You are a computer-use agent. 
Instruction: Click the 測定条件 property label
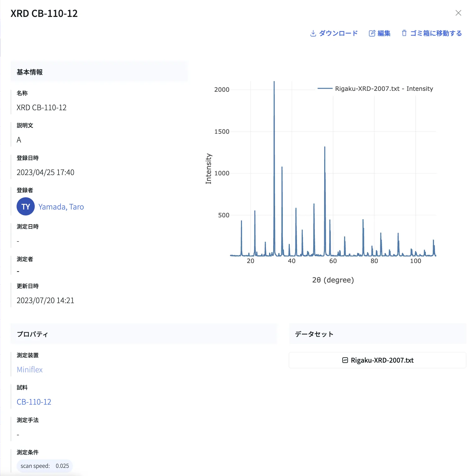[28, 452]
